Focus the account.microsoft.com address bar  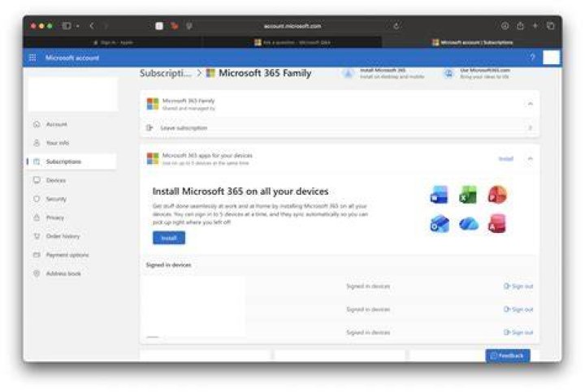(292, 26)
